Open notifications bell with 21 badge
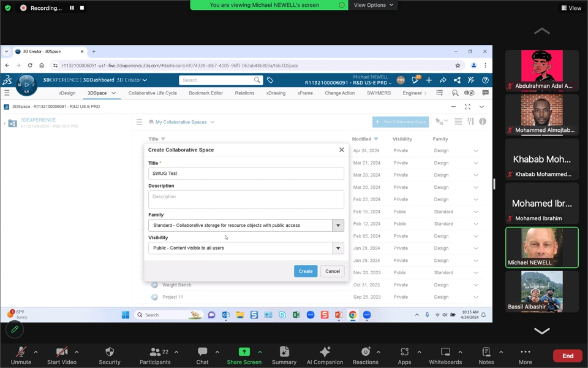Image resolution: width=588 pixels, height=368 pixels. click(x=415, y=80)
